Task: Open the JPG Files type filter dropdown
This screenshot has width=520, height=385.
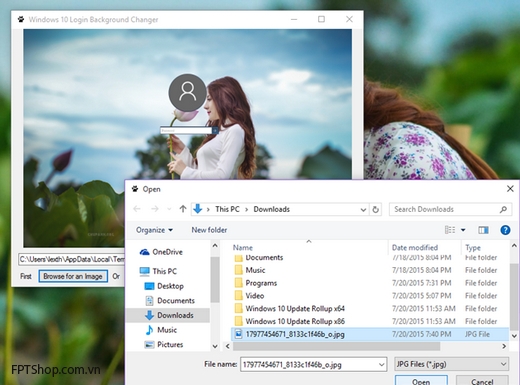Action: click(x=452, y=364)
